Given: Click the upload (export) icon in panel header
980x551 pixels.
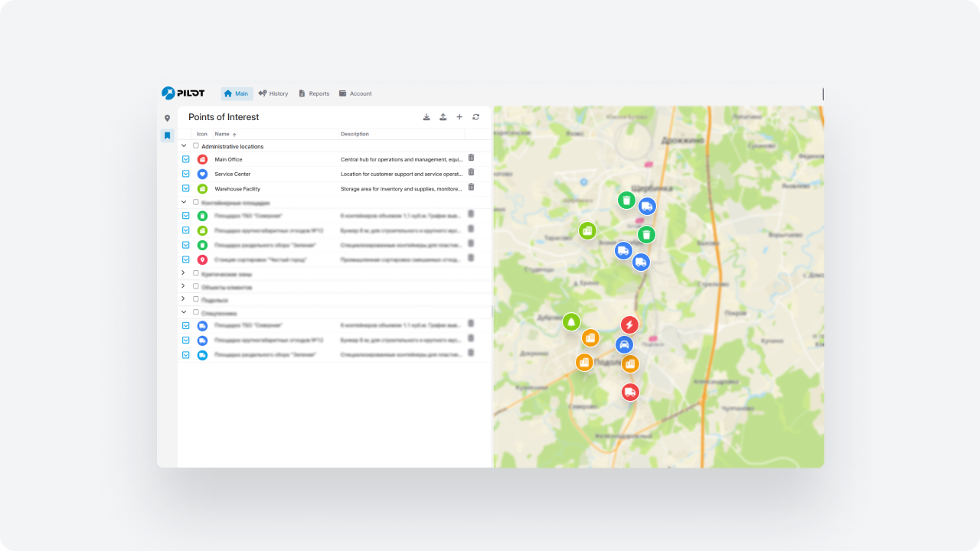Looking at the screenshot, I should (x=443, y=117).
